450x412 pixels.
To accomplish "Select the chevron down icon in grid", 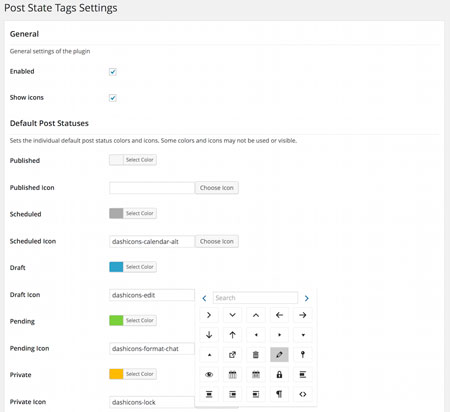I will (232, 315).
